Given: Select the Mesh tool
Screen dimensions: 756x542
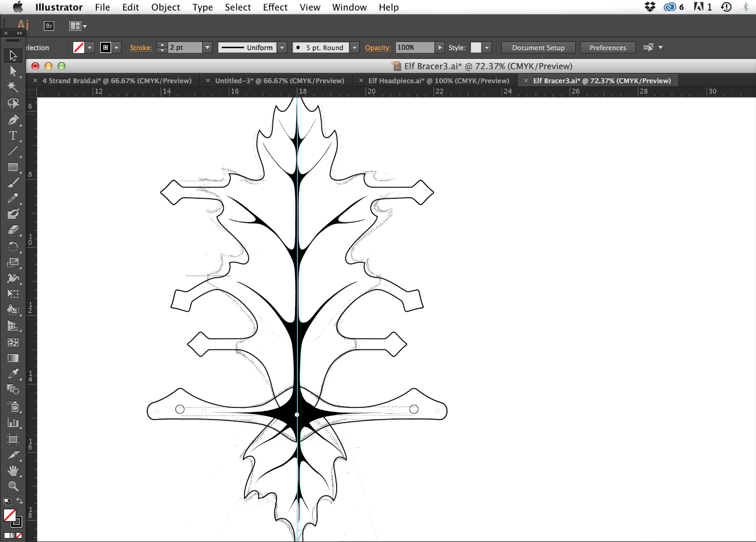Looking at the screenshot, I should tap(13, 342).
